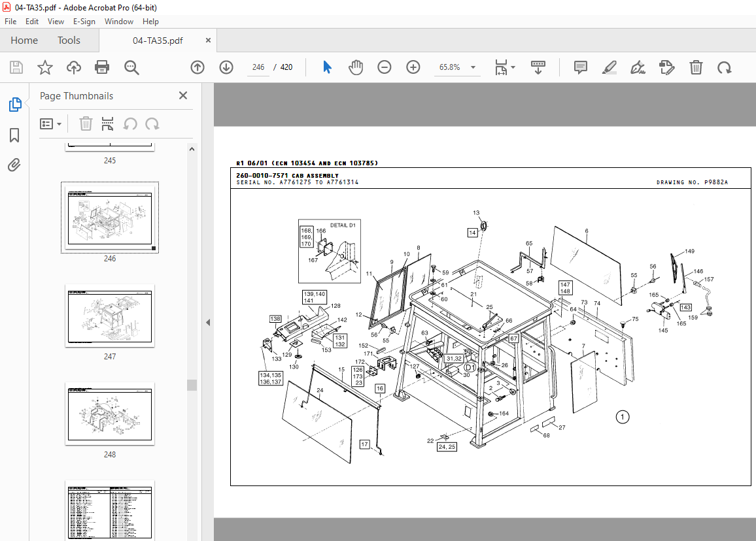Viewport: 756px width, 541px height.
Task: Add a sticky note comment
Action: point(581,67)
